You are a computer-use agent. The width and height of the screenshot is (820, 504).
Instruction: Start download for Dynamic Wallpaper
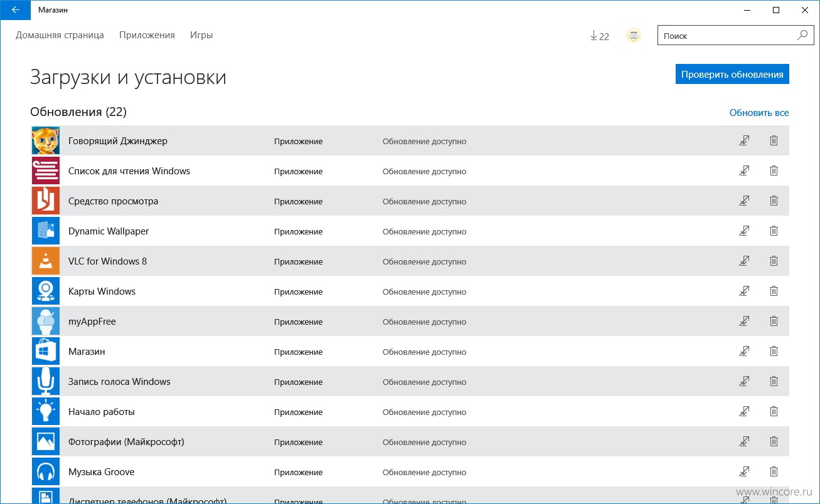click(744, 231)
